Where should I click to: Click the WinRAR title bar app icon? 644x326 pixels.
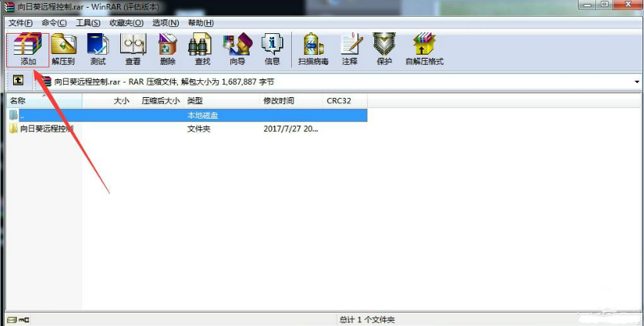tap(9, 7)
